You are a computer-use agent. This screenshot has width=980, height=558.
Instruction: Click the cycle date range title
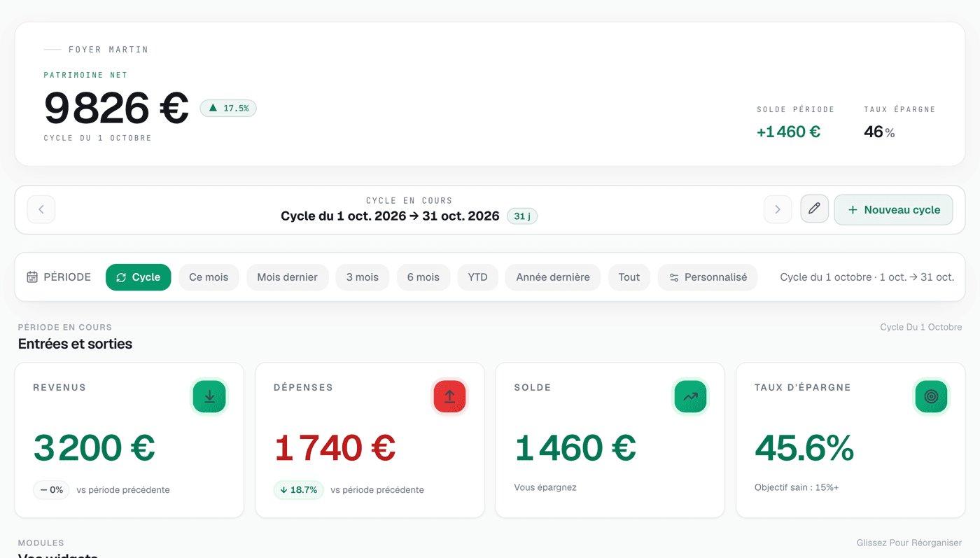coord(390,216)
